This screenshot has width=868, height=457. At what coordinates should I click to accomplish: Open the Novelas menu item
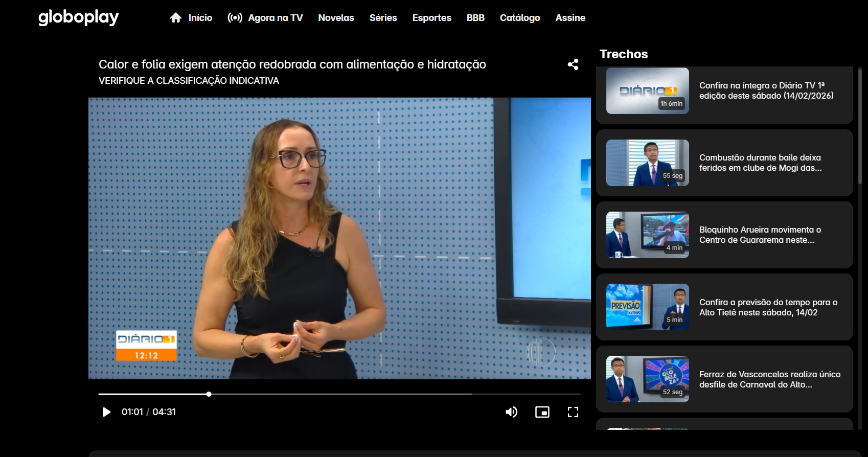tap(336, 18)
